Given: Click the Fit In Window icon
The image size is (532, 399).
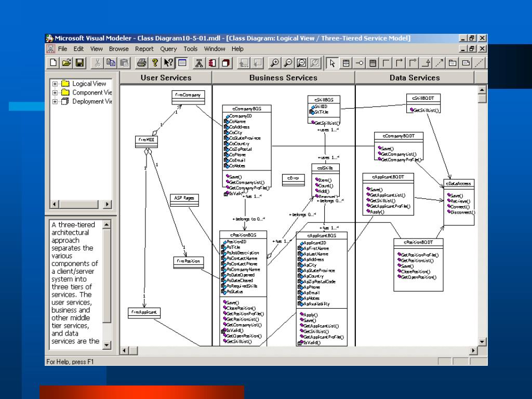Looking at the screenshot, I should click(301, 63).
